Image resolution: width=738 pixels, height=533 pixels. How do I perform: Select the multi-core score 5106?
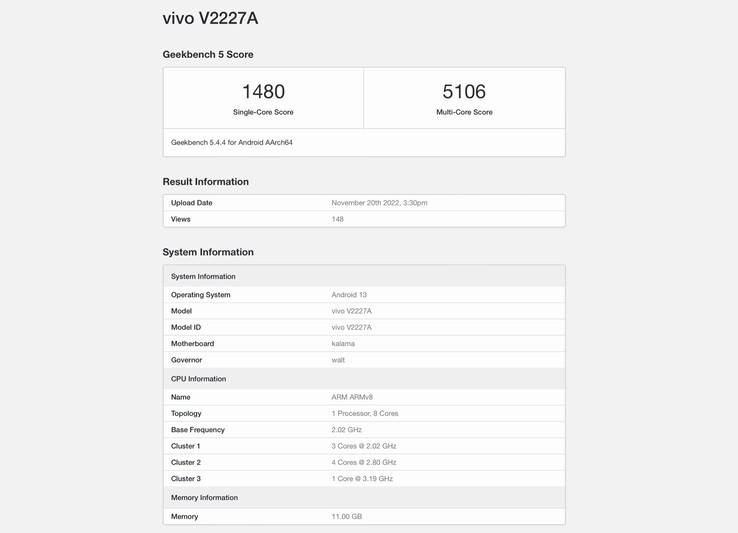(x=464, y=92)
